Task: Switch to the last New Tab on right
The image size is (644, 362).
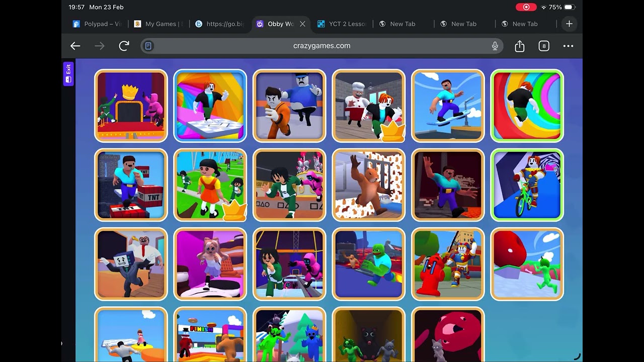Action: pyautogui.click(x=526, y=24)
